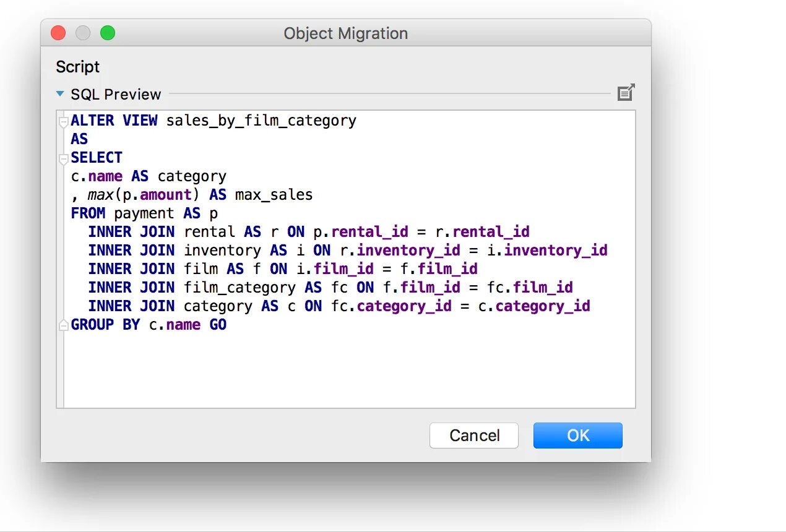Screen dimensions: 786x532
Task: Click the Object Migration title bar text
Action: [346, 33]
